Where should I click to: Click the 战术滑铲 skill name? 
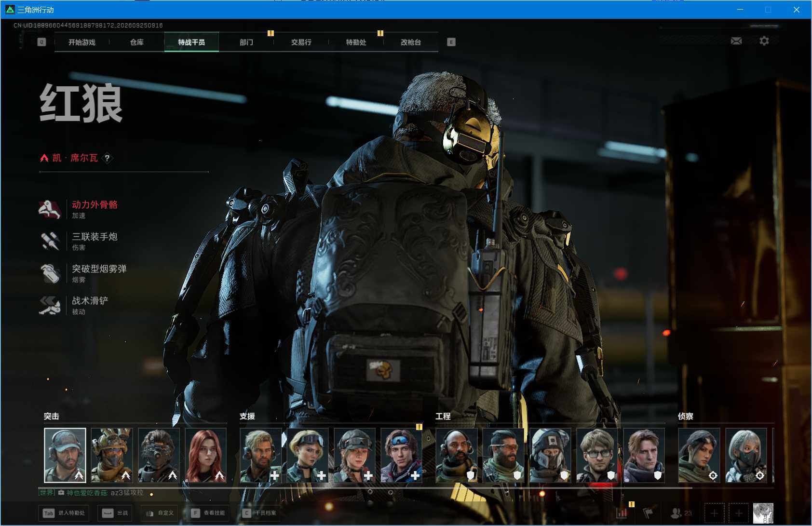coord(90,301)
